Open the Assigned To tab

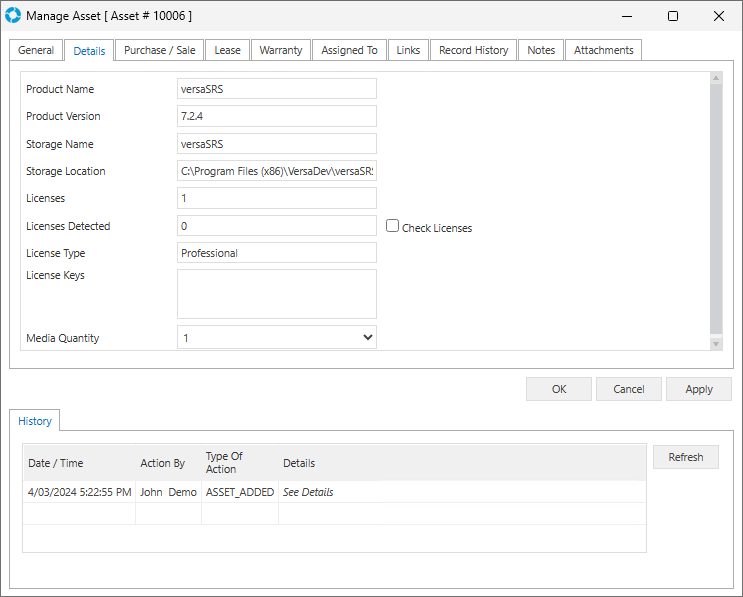click(x=349, y=50)
